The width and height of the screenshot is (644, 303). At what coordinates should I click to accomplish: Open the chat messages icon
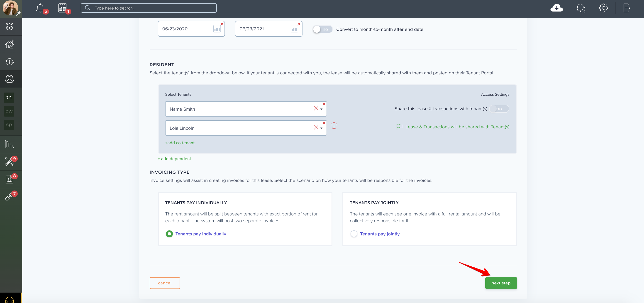tap(581, 8)
